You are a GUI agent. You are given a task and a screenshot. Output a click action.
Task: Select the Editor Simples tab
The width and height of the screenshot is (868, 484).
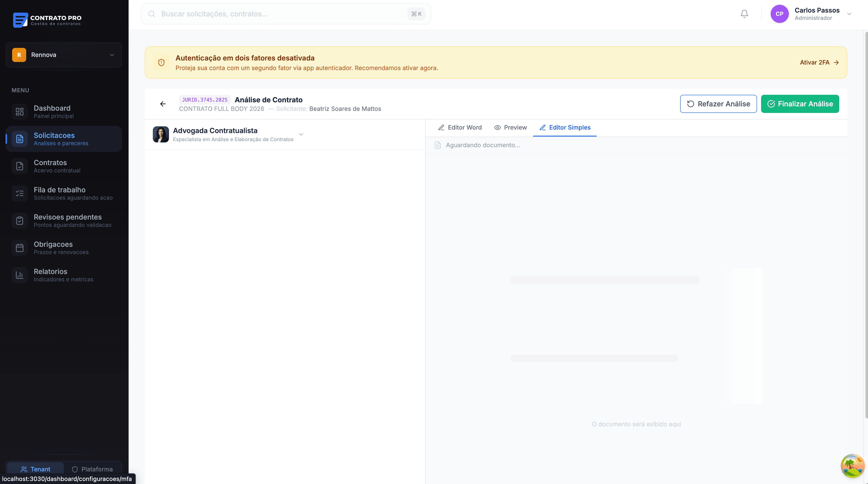pos(565,127)
